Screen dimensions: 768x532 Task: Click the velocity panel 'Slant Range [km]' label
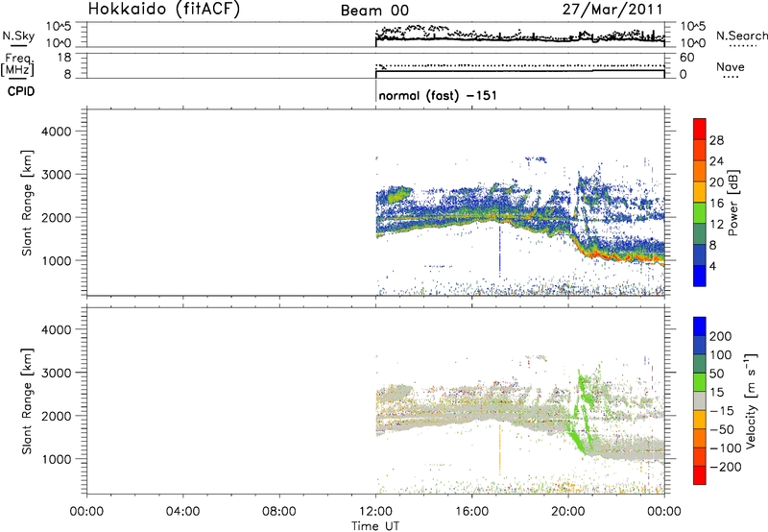point(27,401)
